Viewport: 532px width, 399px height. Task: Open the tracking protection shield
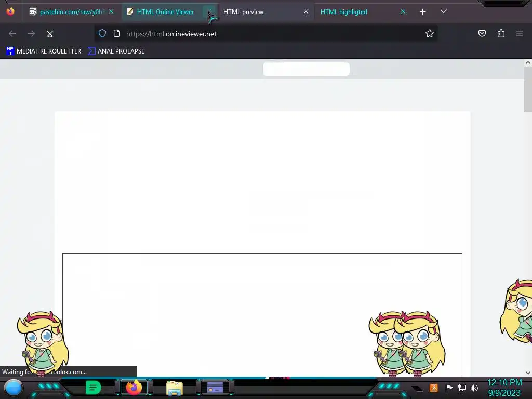click(102, 34)
